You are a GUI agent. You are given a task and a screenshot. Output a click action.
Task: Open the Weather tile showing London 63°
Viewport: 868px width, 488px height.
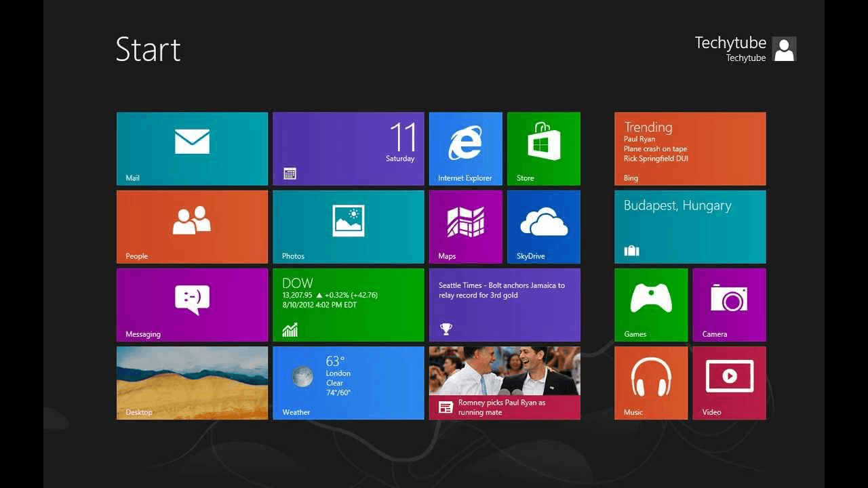(x=348, y=382)
